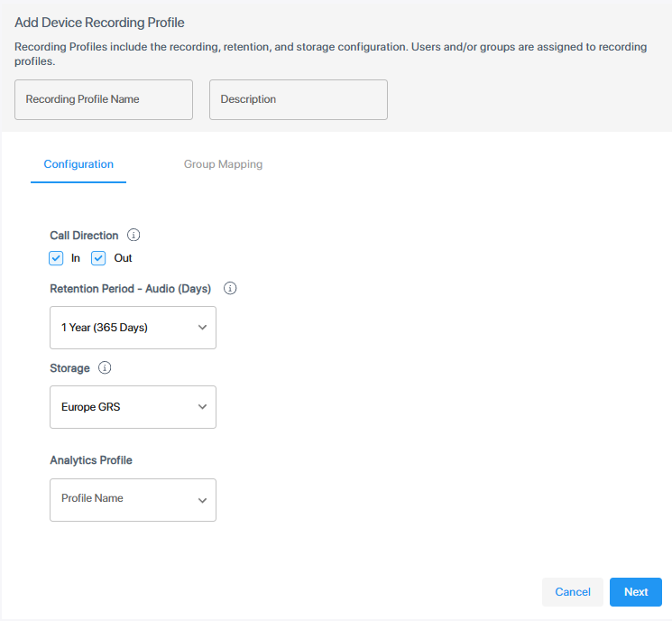Click the info icon next to Storage
672x621 pixels.
[x=105, y=368]
